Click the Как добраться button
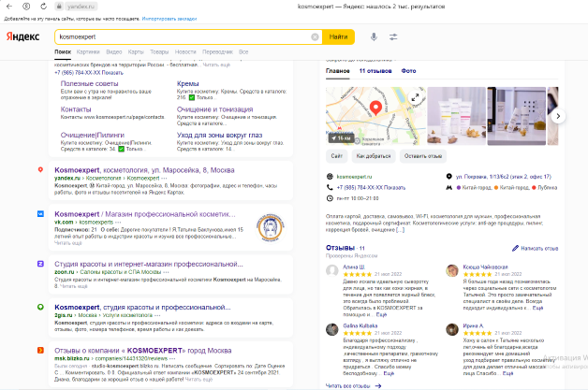 (x=374, y=156)
